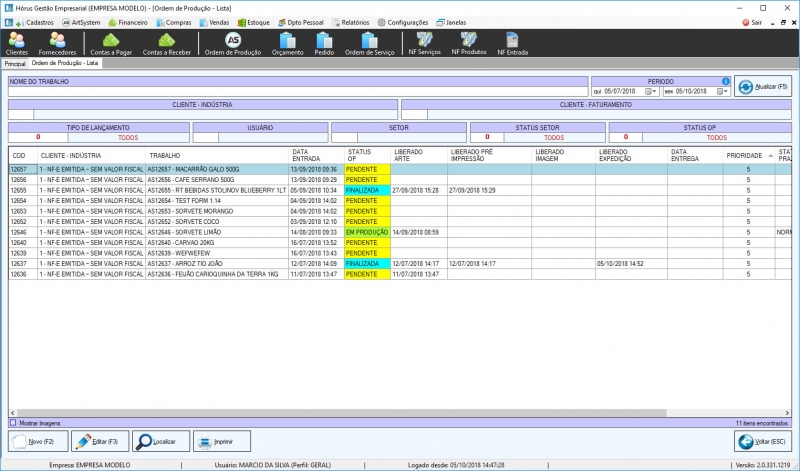
Task: Sort by the Trabalho column header
Action: (x=217, y=156)
